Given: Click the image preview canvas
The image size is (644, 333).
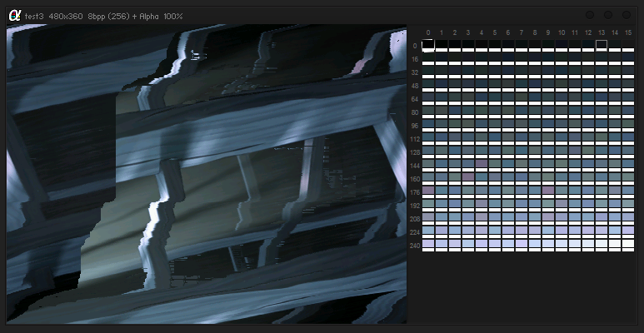Looking at the screenshot, I should tap(207, 173).
